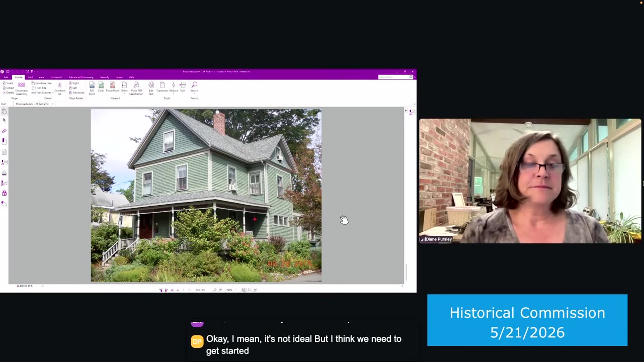Click the zoom out magnifier in bottom bar
Viewport: 644px width, 362px height.
(x=215, y=290)
